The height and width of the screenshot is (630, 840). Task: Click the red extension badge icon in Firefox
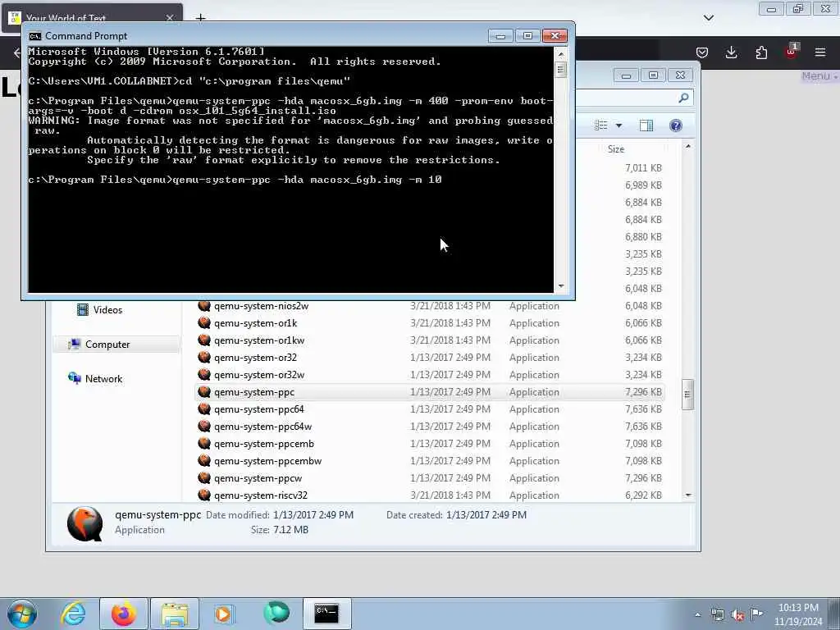click(792, 52)
